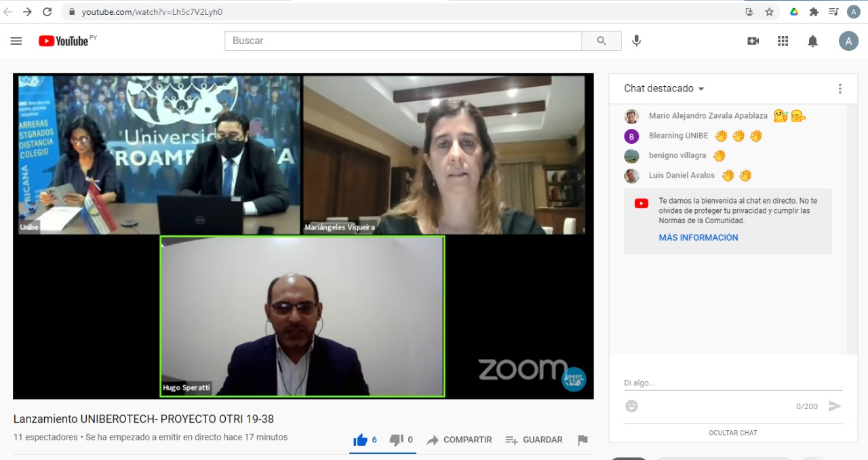868x460 pixels.
Task: Send the chat message arrow
Action: (x=835, y=406)
